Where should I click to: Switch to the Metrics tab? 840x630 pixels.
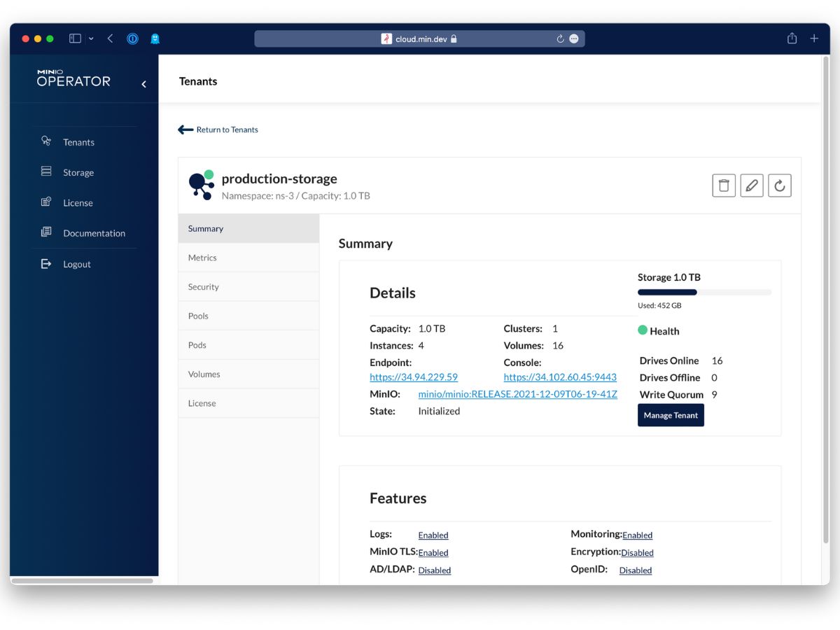click(248, 258)
